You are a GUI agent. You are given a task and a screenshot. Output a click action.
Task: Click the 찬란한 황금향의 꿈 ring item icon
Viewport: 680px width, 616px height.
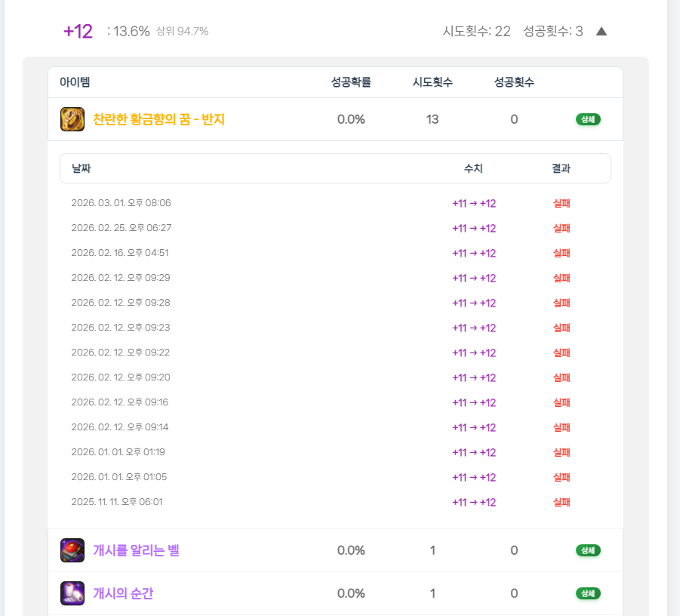tap(72, 119)
